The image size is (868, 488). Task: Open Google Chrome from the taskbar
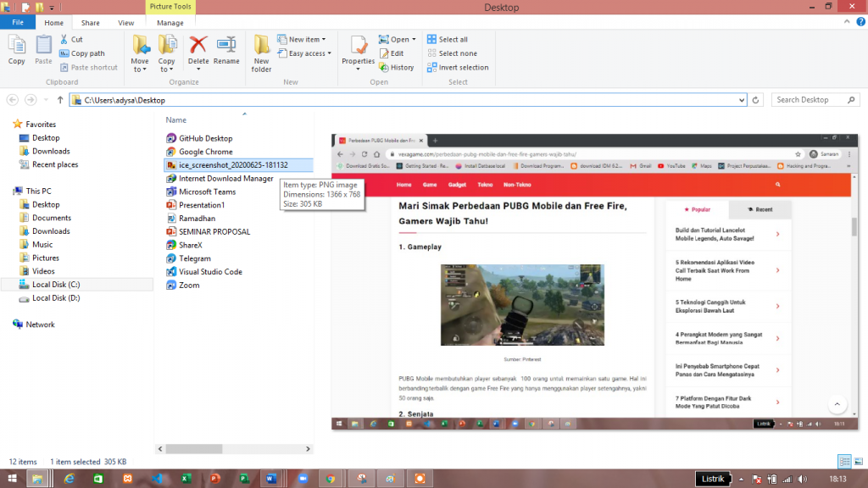click(332, 477)
